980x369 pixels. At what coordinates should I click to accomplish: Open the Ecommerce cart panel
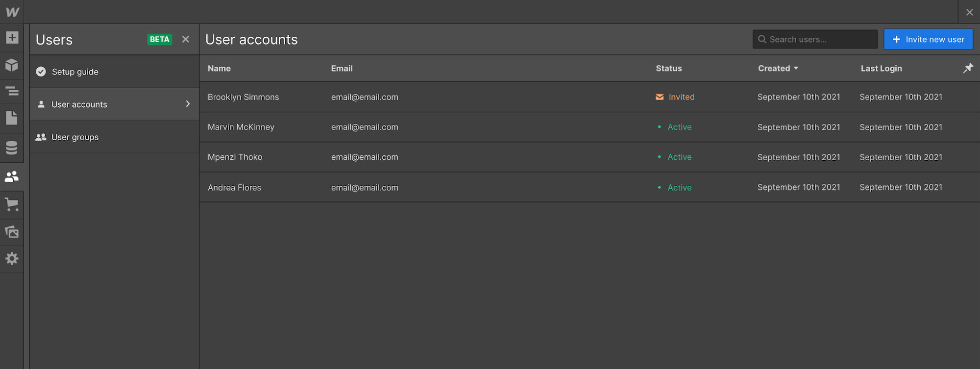tap(12, 204)
